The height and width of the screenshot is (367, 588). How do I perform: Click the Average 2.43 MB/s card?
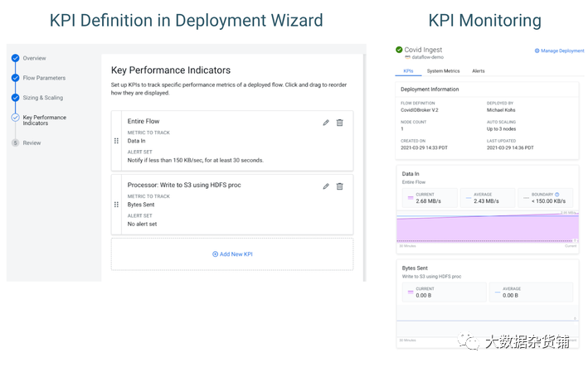488,198
